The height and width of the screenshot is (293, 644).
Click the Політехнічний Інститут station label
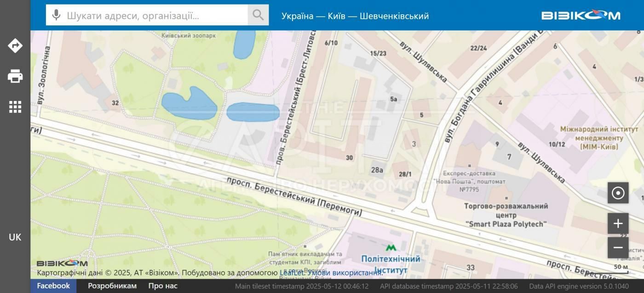(391, 264)
